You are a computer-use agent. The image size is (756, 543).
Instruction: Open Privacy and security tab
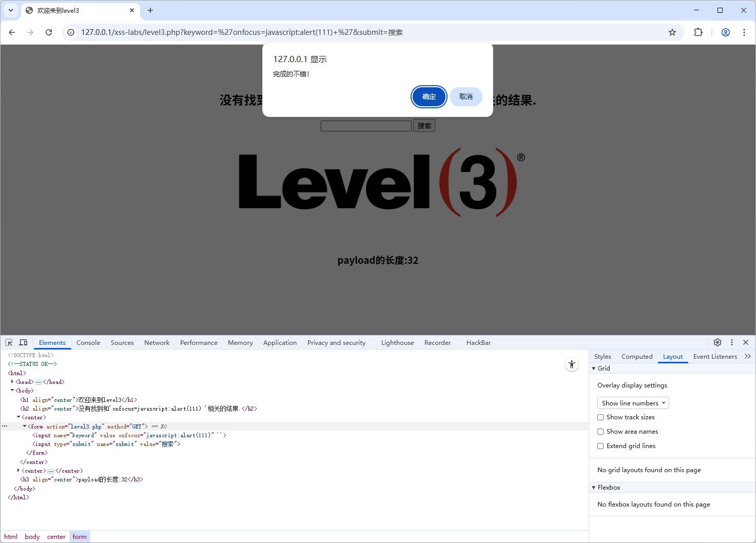tap(336, 343)
